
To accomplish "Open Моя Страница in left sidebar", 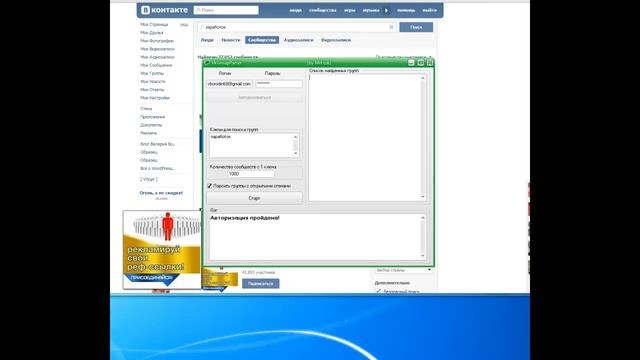I will 154,24.
